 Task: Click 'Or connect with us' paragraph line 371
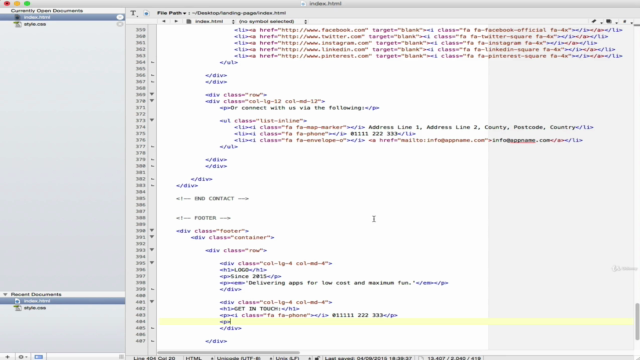tap(299, 108)
